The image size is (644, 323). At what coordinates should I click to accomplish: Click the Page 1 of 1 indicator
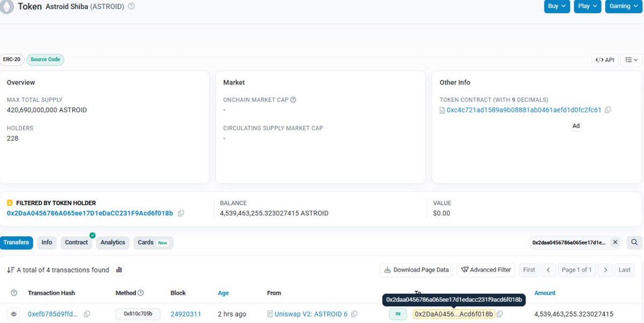576,270
